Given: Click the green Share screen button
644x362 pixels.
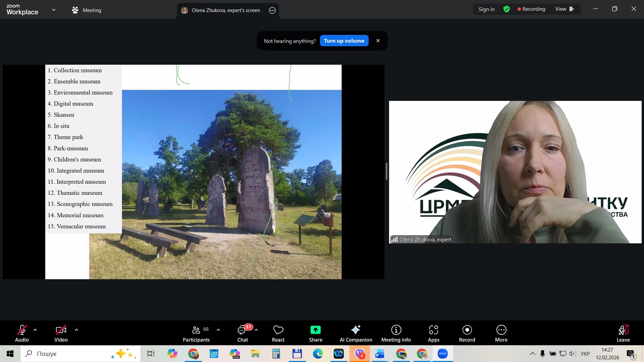Looking at the screenshot, I should coord(315,334).
